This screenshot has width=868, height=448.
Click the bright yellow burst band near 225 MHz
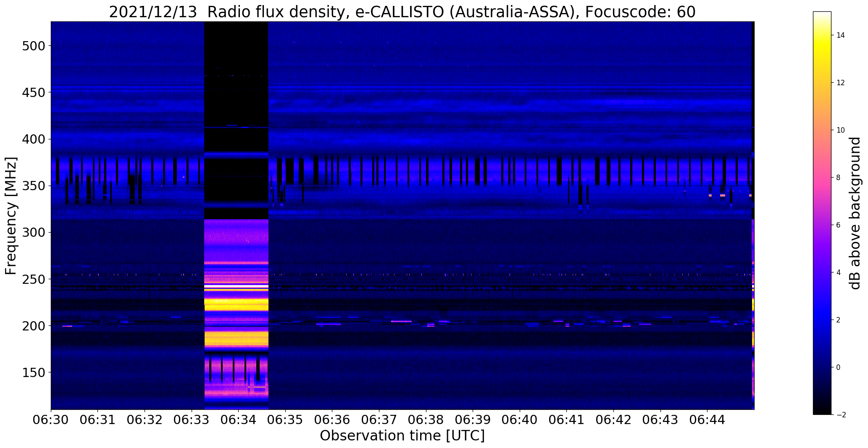click(236, 304)
